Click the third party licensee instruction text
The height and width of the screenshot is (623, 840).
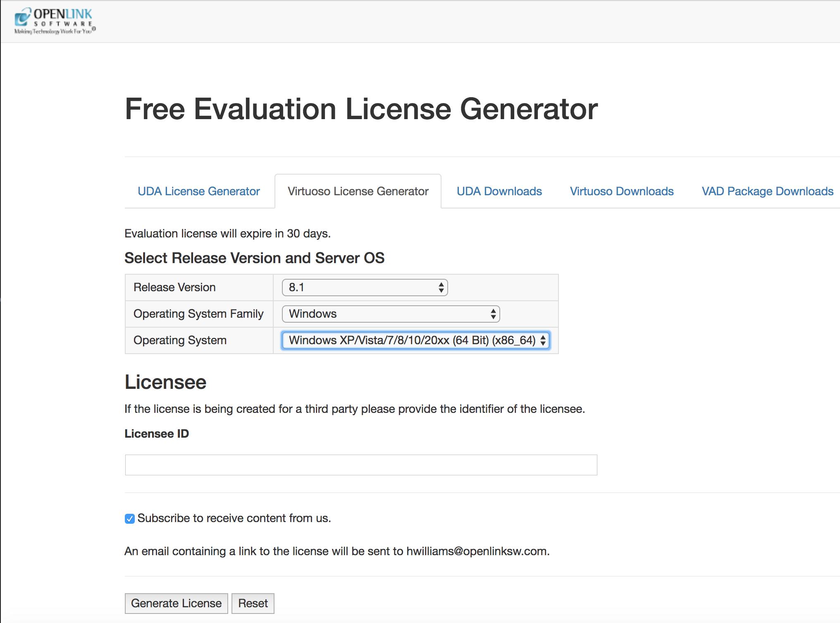pyautogui.click(x=355, y=409)
